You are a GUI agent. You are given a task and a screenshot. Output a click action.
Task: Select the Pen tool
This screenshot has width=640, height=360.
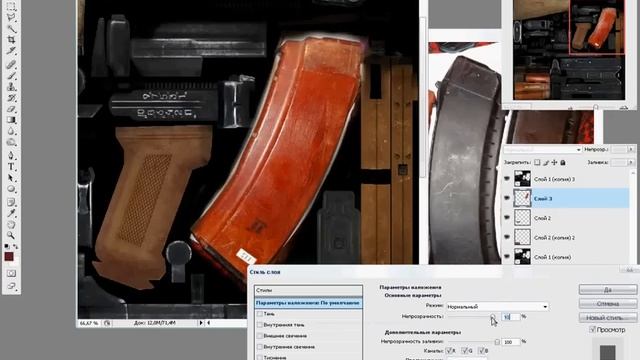click(x=11, y=156)
